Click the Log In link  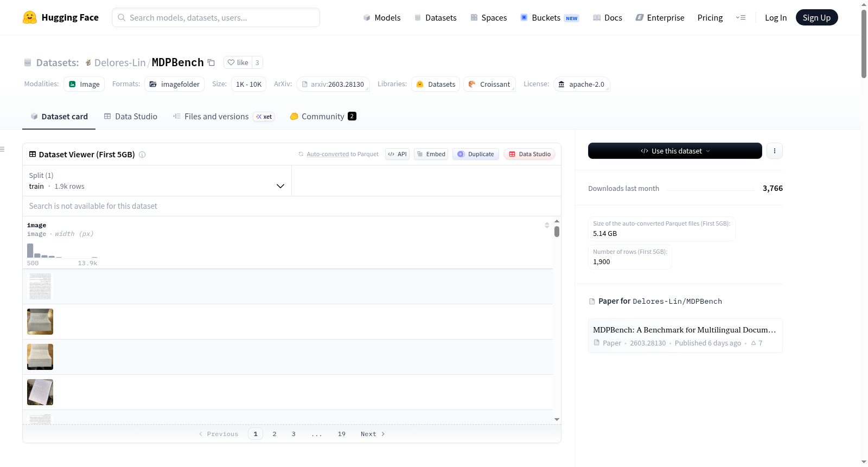pos(776,18)
